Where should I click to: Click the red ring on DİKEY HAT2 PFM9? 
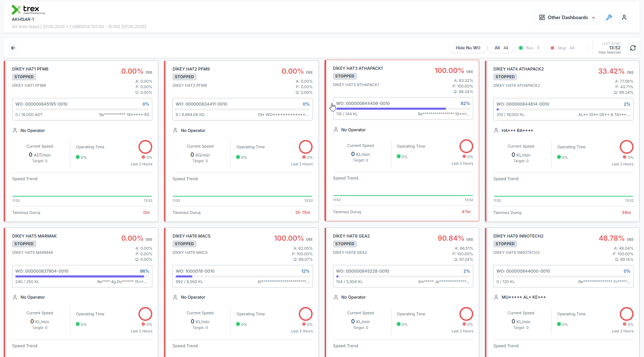pyautogui.click(x=306, y=147)
